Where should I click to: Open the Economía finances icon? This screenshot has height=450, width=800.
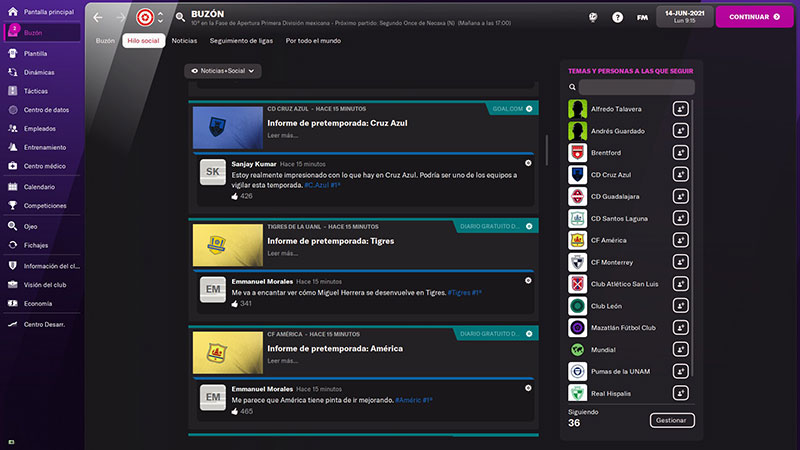click(x=13, y=303)
